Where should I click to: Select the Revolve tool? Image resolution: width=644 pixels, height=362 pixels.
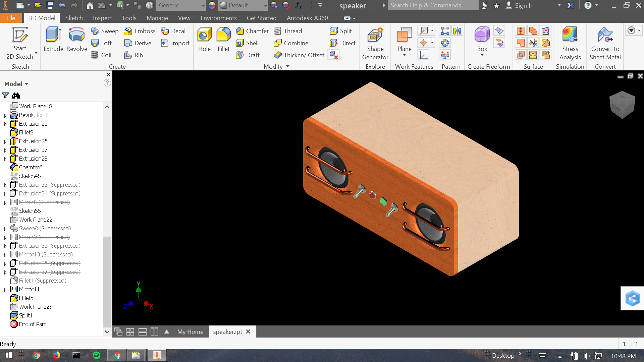(76, 39)
